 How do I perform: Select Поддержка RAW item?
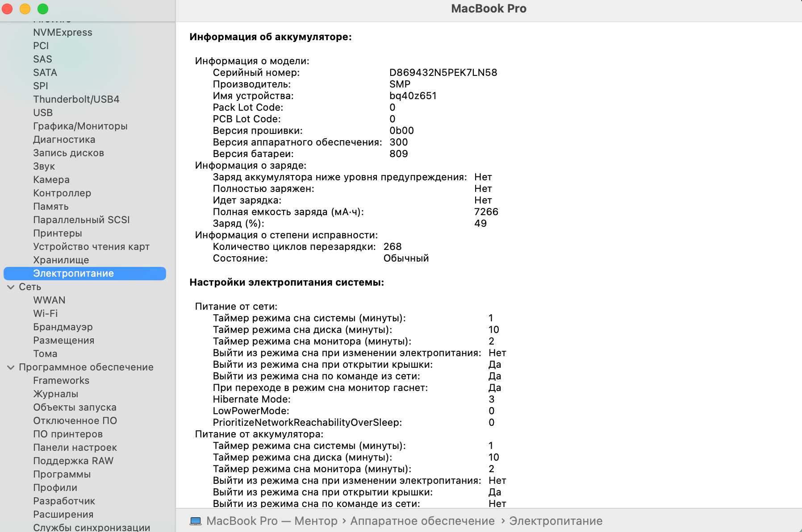(73, 461)
